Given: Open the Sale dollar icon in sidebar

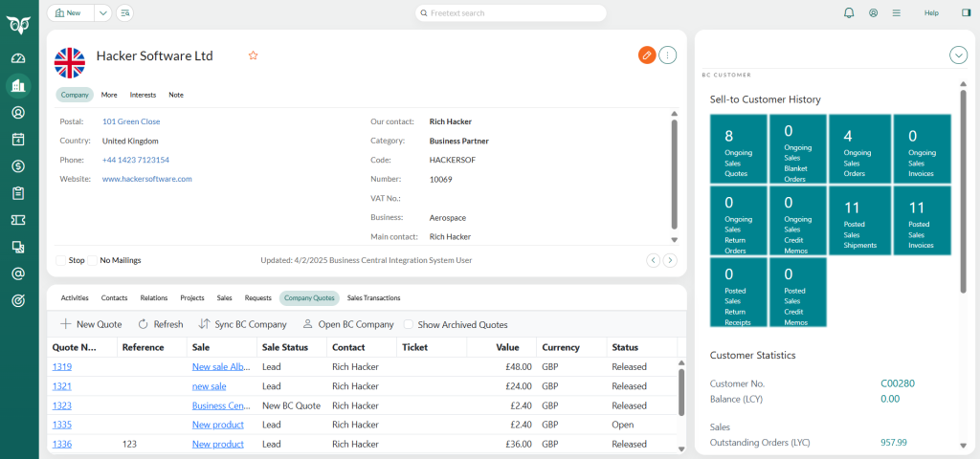Looking at the screenshot, I should (x=18, y=166).
